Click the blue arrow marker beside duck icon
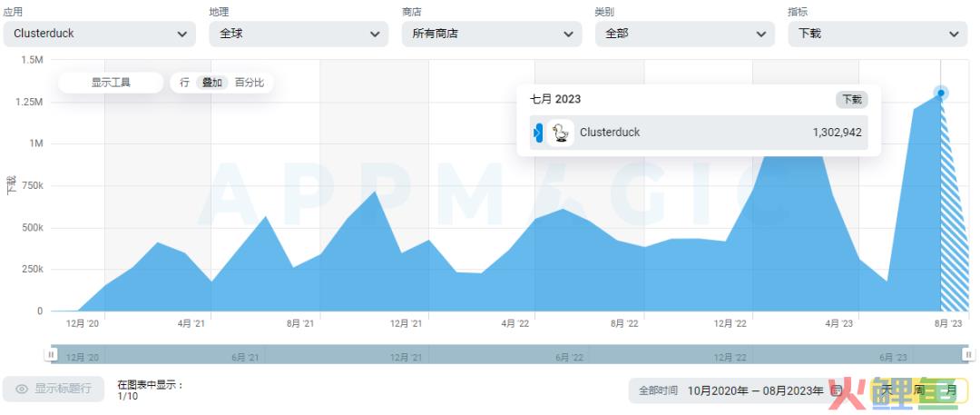 537,133
